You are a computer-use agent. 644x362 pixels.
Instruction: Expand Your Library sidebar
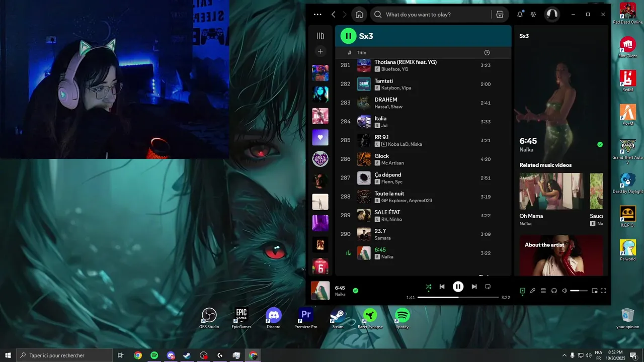[x=320, y=36]
